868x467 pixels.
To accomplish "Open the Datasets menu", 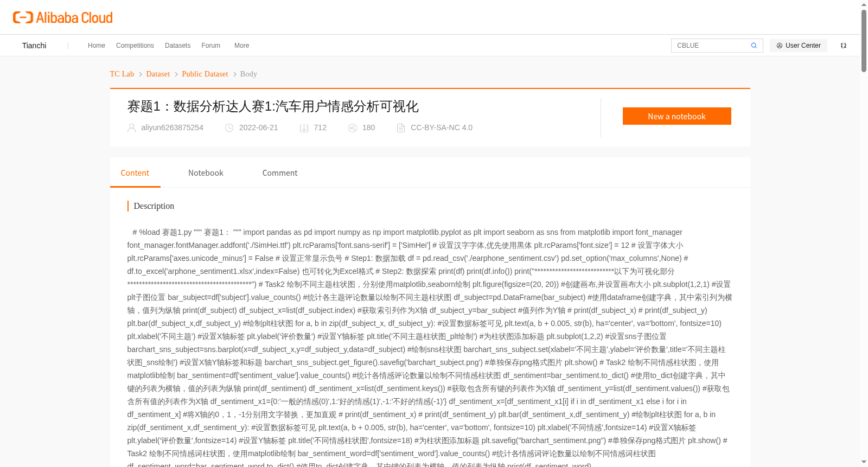I will [177, 46].
